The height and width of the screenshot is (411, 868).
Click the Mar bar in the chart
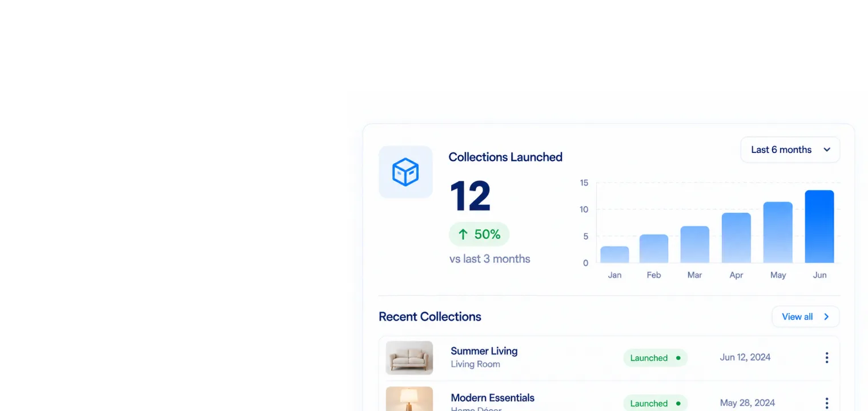[694, 244]
